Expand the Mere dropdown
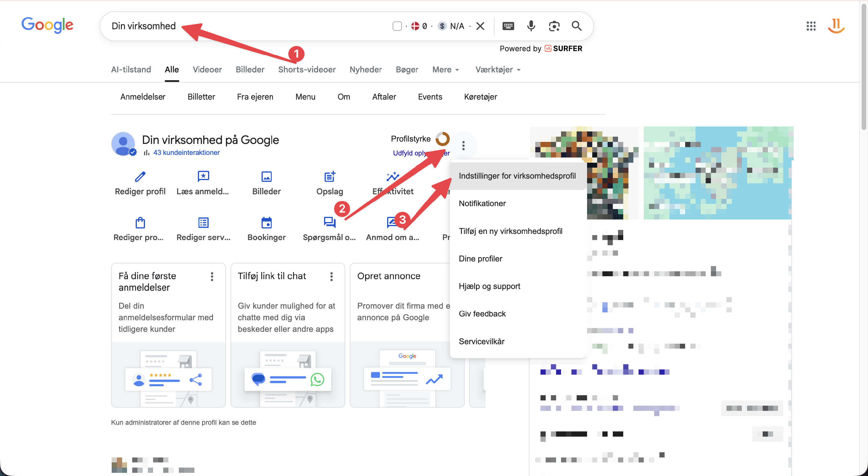868x476 pixels. 446,69
